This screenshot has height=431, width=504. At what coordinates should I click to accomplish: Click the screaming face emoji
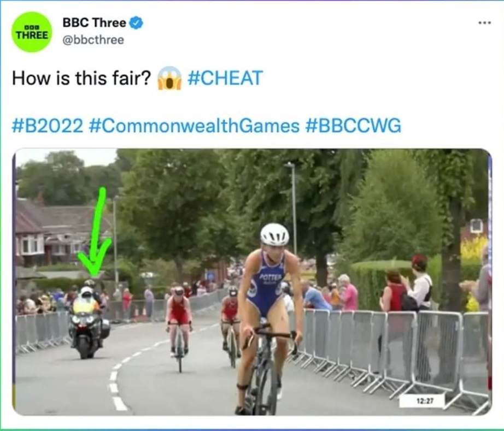coord(169,78)
